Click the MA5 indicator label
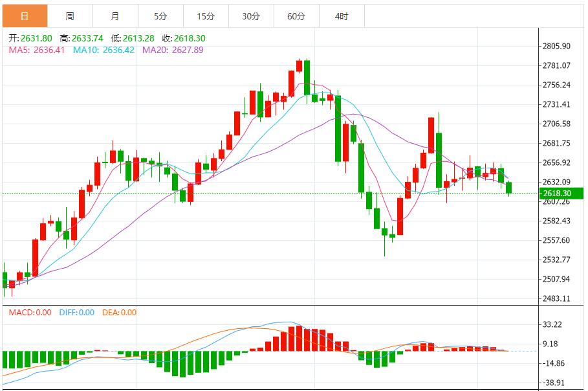This screenshot has height=391, width=588. pos(36,50)
